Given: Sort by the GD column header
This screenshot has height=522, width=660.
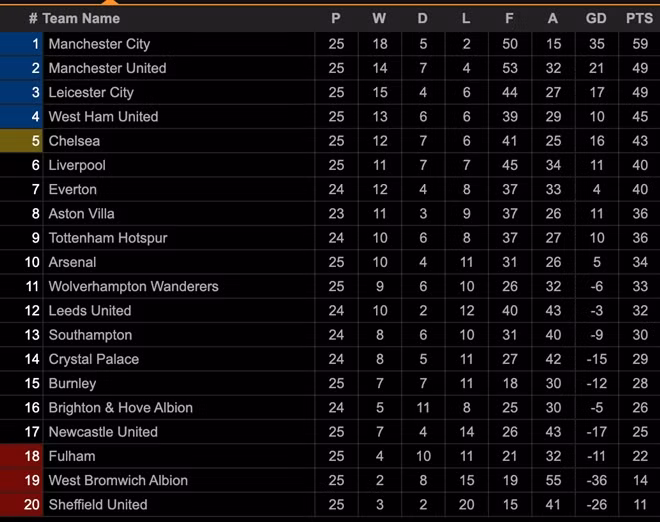Looking at the screenshot, I should (x=596, y=18).
